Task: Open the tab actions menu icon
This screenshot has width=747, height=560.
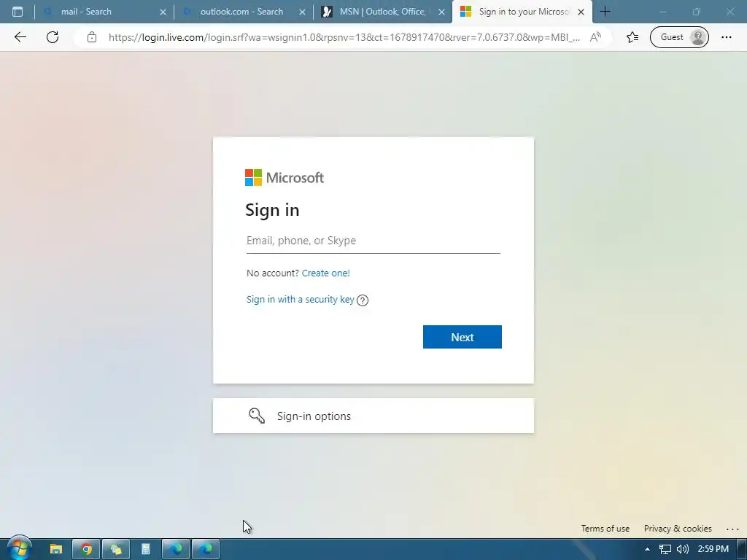Action: pyautogui.click(x=18, y=12)
